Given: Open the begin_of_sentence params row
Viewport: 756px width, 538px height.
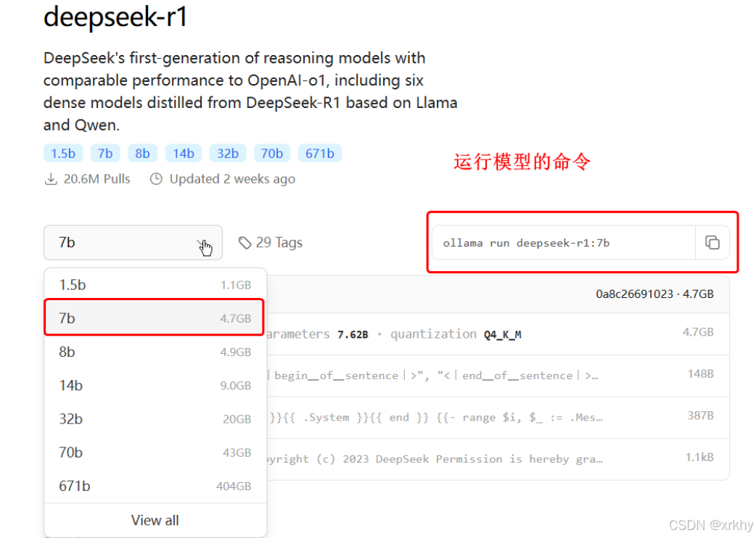Looking at the screenshot, I should pyautogui.click(x=498, y=376).
